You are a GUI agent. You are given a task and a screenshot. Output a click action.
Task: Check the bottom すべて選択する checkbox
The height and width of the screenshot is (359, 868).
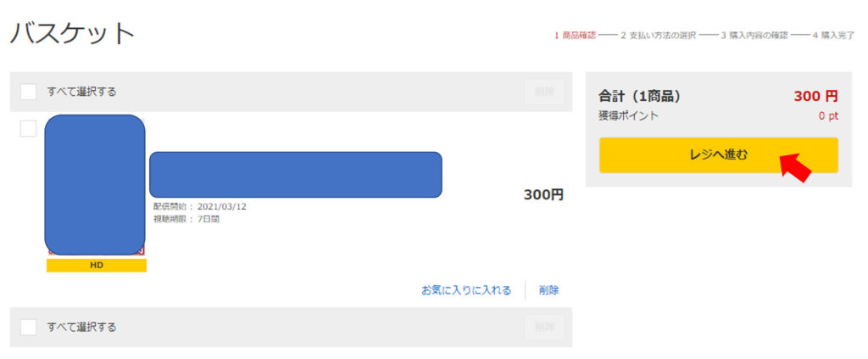[x=28, y=327]
